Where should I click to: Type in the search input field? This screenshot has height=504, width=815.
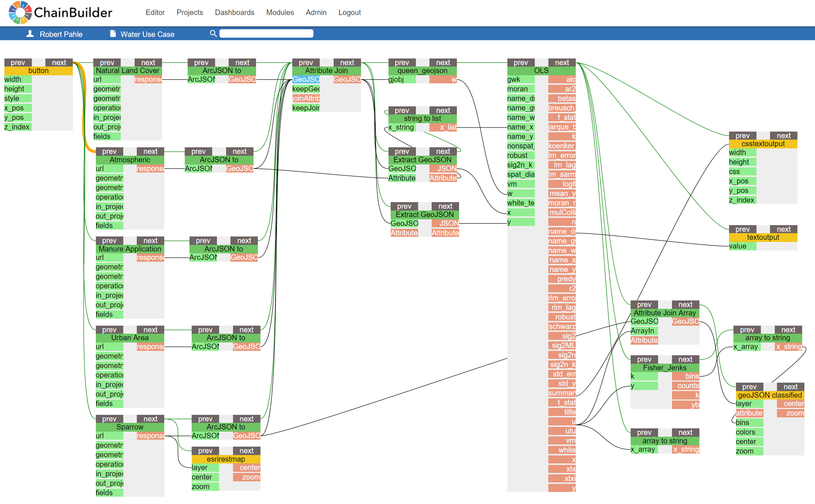coord(266,34)
